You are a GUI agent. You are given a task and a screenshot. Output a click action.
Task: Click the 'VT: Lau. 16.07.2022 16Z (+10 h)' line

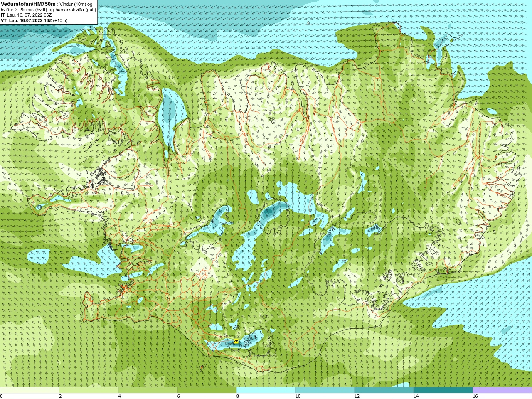coord(34,20)
